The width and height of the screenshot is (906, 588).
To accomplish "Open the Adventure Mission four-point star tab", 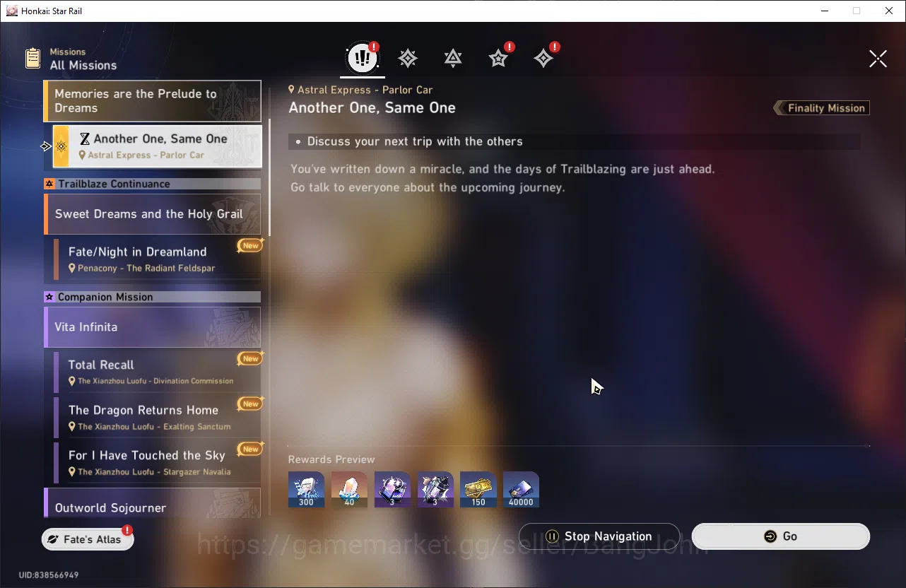I will coord(543,59).
